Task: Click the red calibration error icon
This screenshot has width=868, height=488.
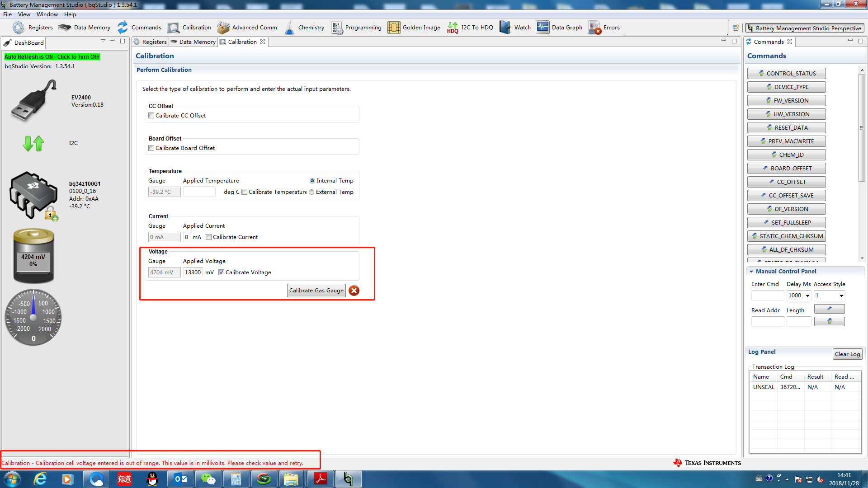Action: pyautogui.click(x=354, y=291)
